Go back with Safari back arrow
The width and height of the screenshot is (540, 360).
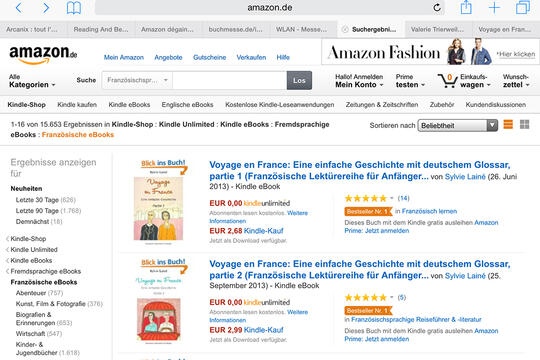pyautogui.click(x=19, y=8)
